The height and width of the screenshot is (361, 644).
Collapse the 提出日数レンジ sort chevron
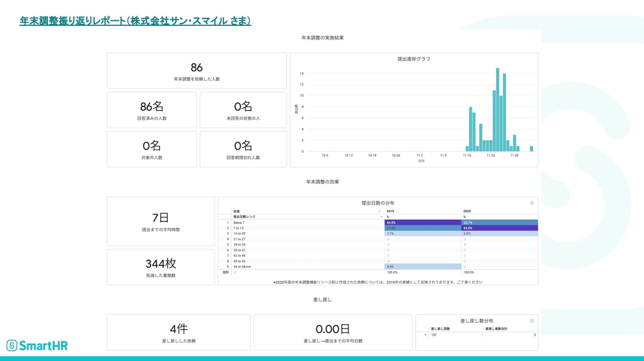pyautogui.click(x=381, y=217)
